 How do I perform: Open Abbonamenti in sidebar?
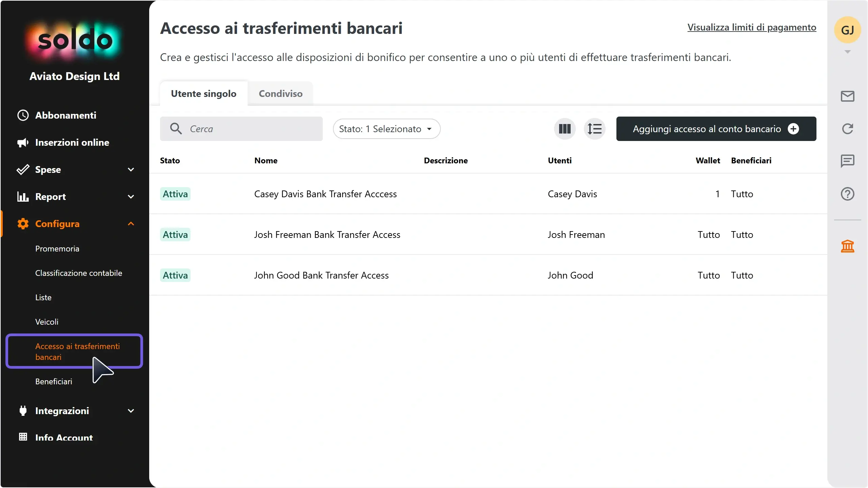66,115
